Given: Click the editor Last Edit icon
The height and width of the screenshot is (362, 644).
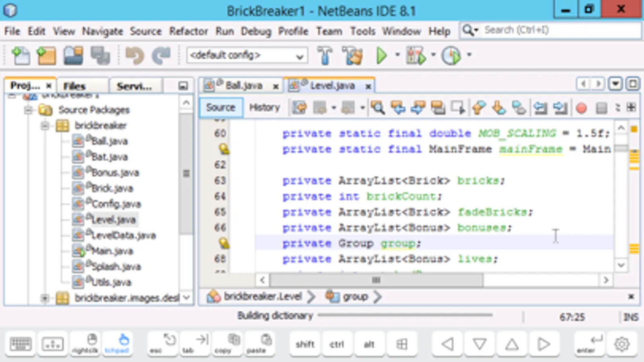Looking at the screenshot, I should tap(299, 107).
